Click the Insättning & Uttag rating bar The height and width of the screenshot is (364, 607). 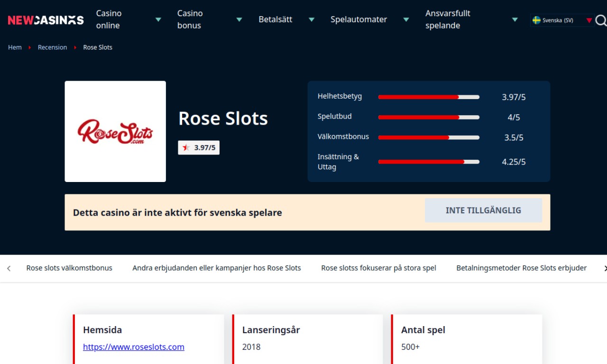tap(429, 162)
